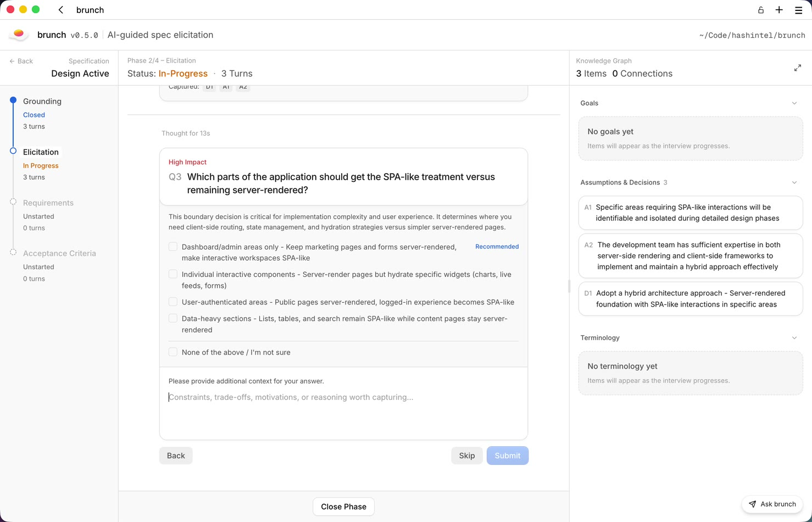Check the Dashboard/admin areas only option
This screenshot has width=812, height=522.
(x=173, y=247)
